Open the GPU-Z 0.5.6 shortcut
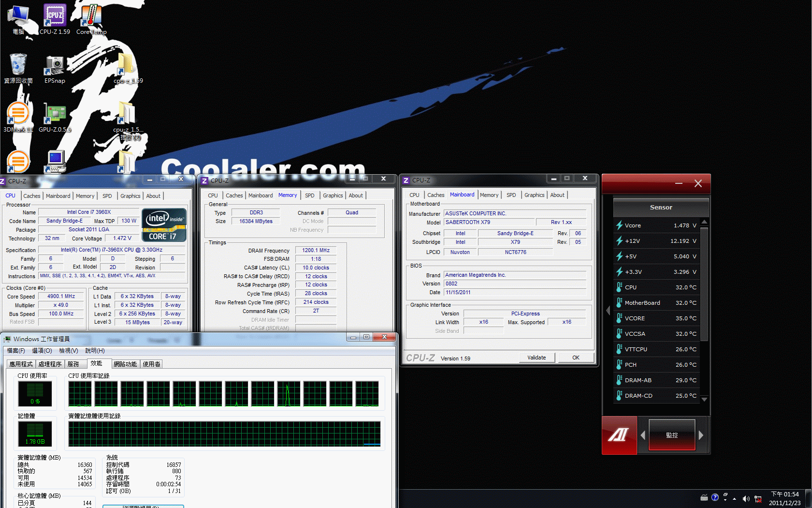Image resolution: width=812 pixels, height=508 pixels. pyautogui.click(x=55, y=117)
